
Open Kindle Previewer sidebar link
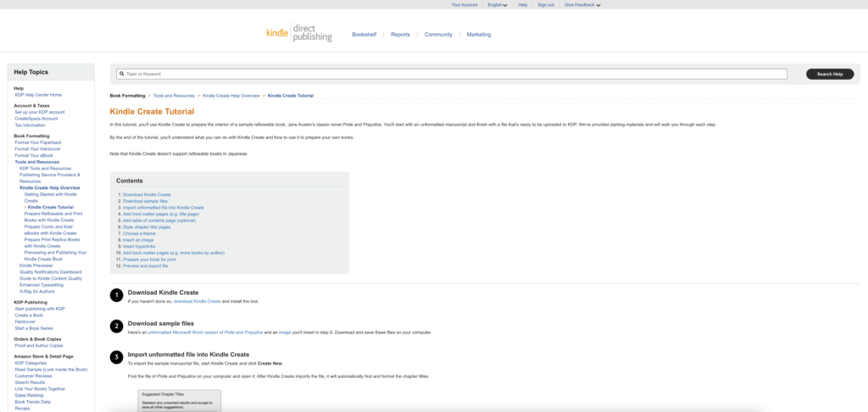pyautogui.click(x=36, y=265)
